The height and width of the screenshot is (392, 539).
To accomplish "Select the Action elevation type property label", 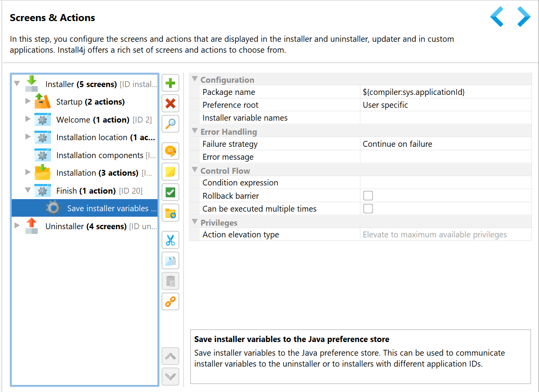I will [241, 235].
